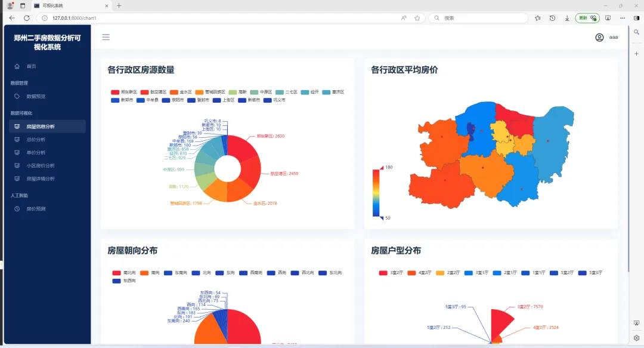Click the aaa username label

pyautogui.click(x=613, y=38)
